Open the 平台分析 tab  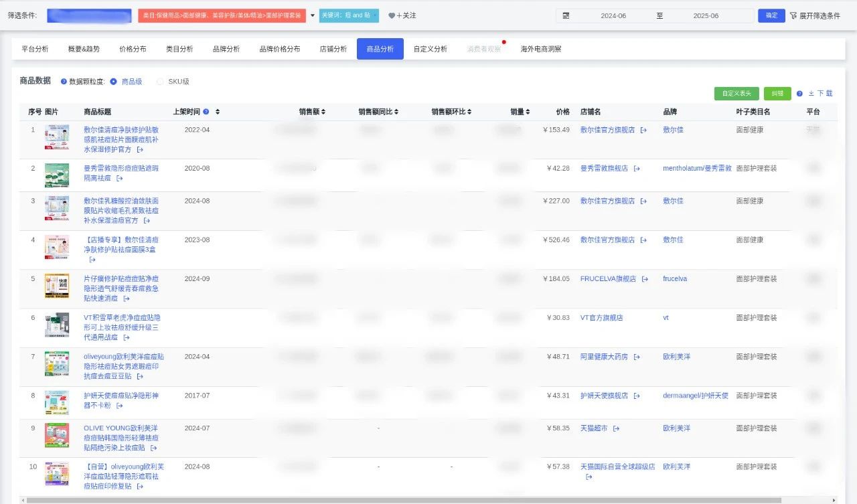[x=35, y=49]
